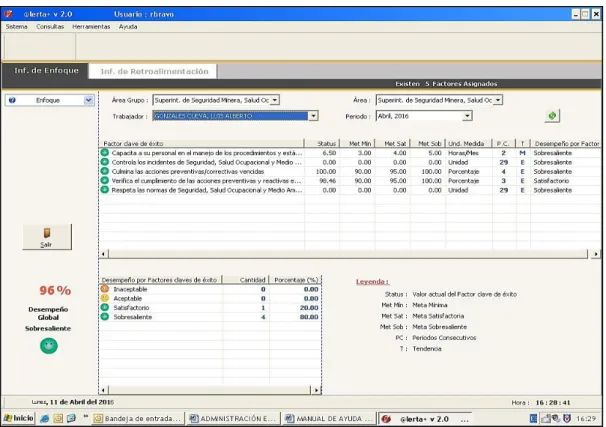Click status icon of Verifica el cumplimiento row
The image size is (606, 427).
click(105, 180)
